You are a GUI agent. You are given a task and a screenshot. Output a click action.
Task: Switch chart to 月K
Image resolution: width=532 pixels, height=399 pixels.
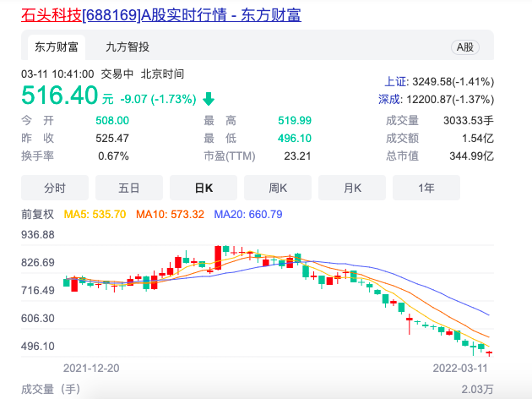click(352, 188)
